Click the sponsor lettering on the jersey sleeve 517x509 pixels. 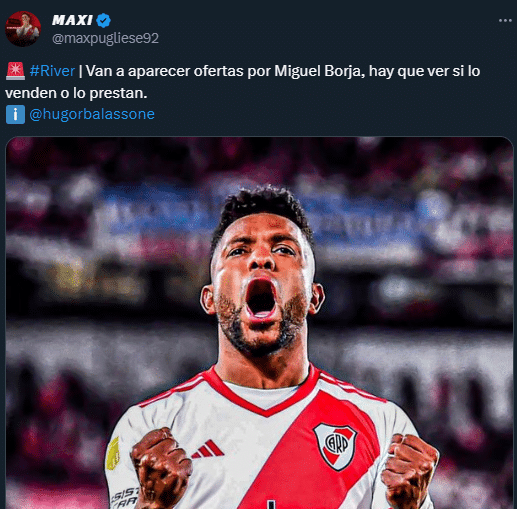click(x=125, y=498)
